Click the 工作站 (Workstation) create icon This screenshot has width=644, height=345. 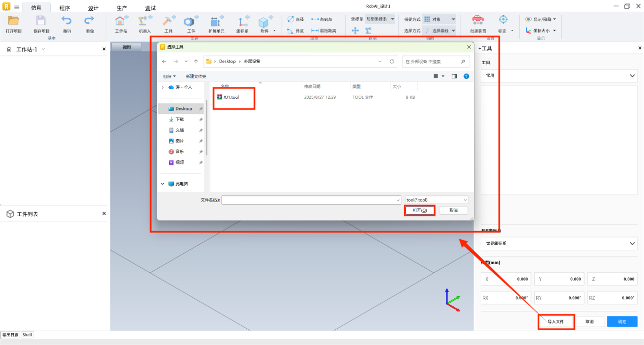121,21
